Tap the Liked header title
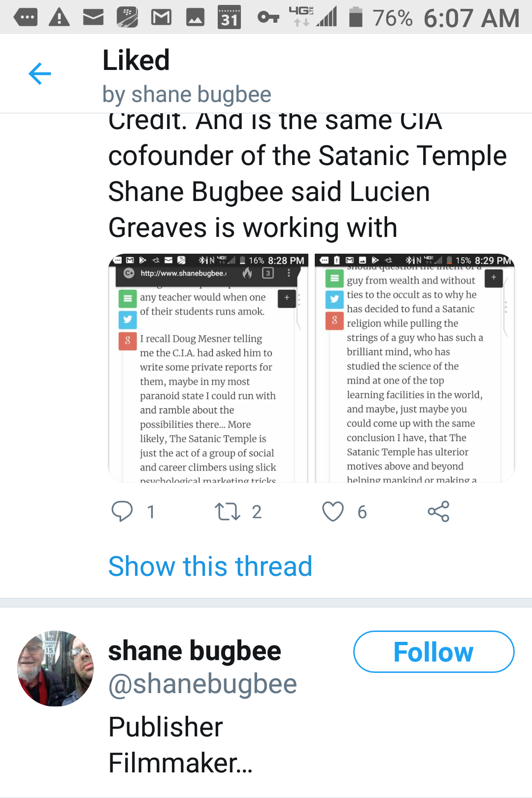This screenshot has height=798, width=532. [x=136, y=60]
